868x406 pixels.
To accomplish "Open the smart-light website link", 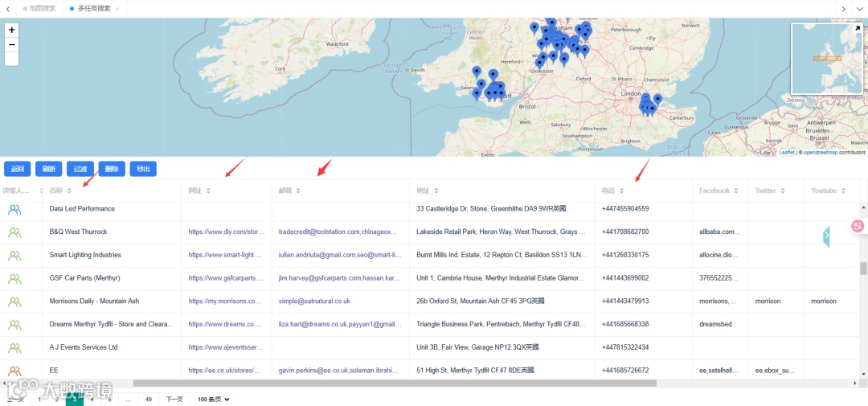I will [225, 256].
